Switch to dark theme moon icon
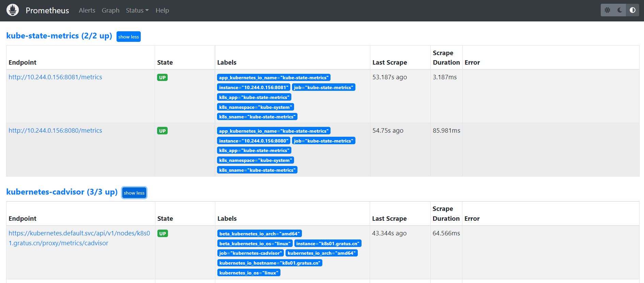644x283 pixels. [x=620, y=10]
